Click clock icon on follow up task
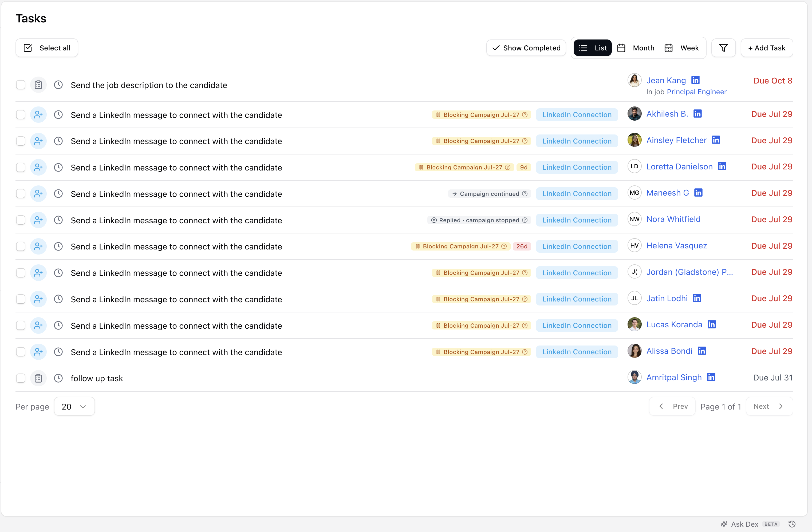This screenshot has width=812, height=532. pyautogui.click(x=58, y=378)
